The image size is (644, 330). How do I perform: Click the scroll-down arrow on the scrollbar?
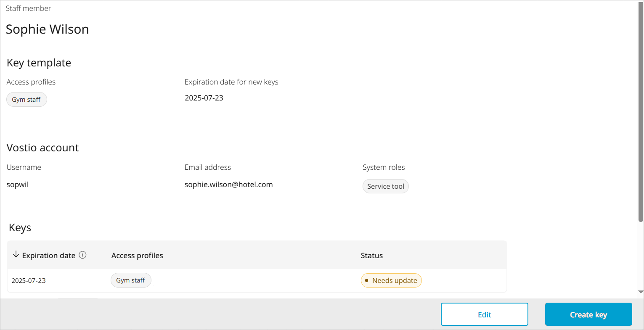[640, 292]
